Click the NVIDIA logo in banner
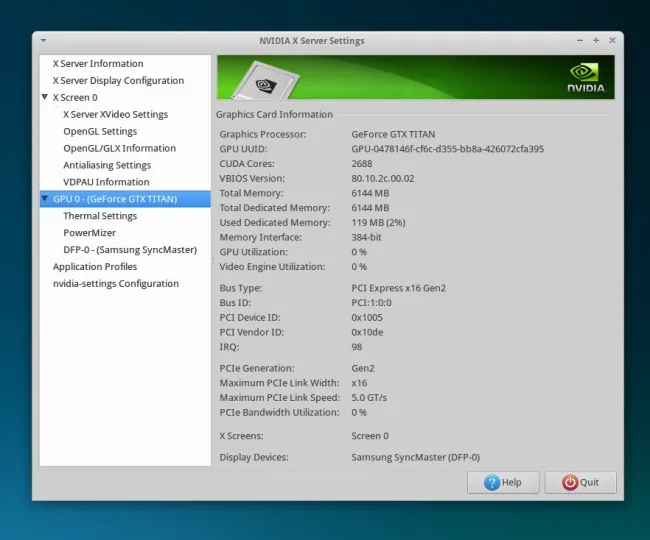This screenshot has width=650, height=540. pos(587,79)
